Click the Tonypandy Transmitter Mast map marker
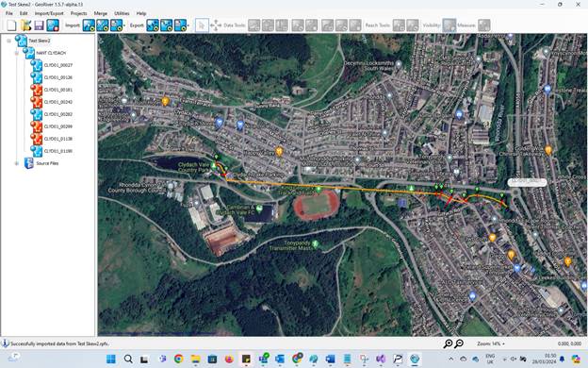This screenshot has width=588, height=368. [316, 244]
